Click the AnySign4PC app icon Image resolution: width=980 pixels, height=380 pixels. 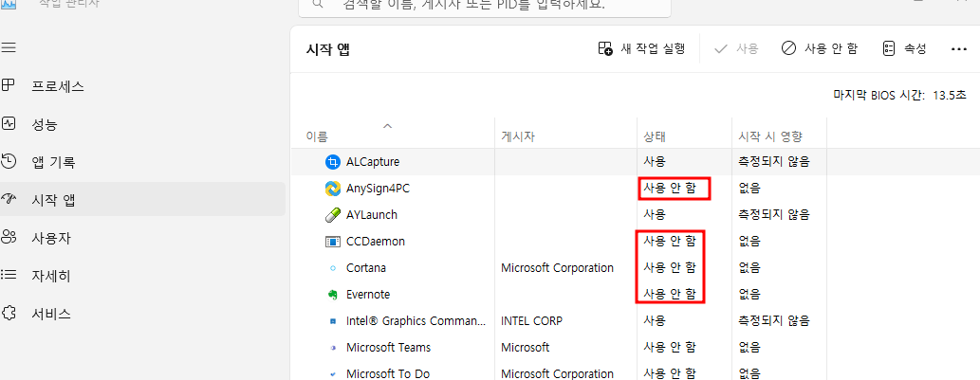click(332, 189)
